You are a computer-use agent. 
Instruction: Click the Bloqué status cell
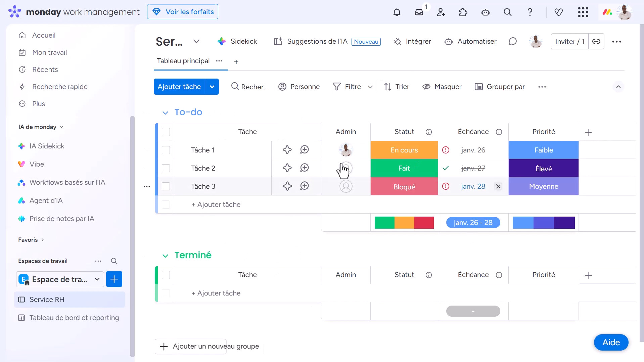pyautogui.click(x=404, y=186)
